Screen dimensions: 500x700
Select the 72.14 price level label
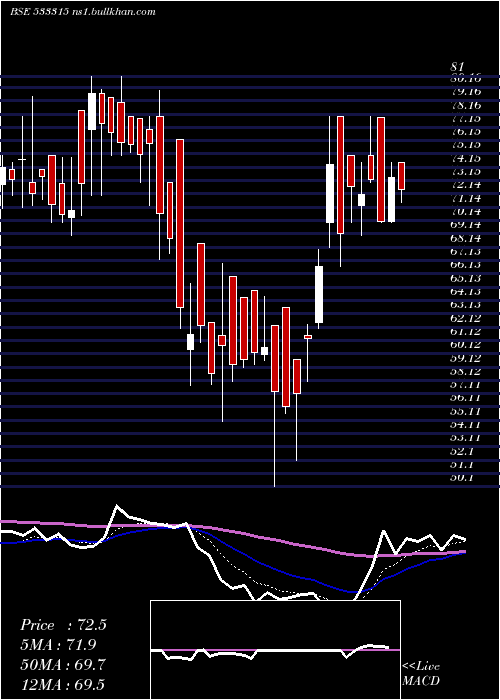[465, 185]
